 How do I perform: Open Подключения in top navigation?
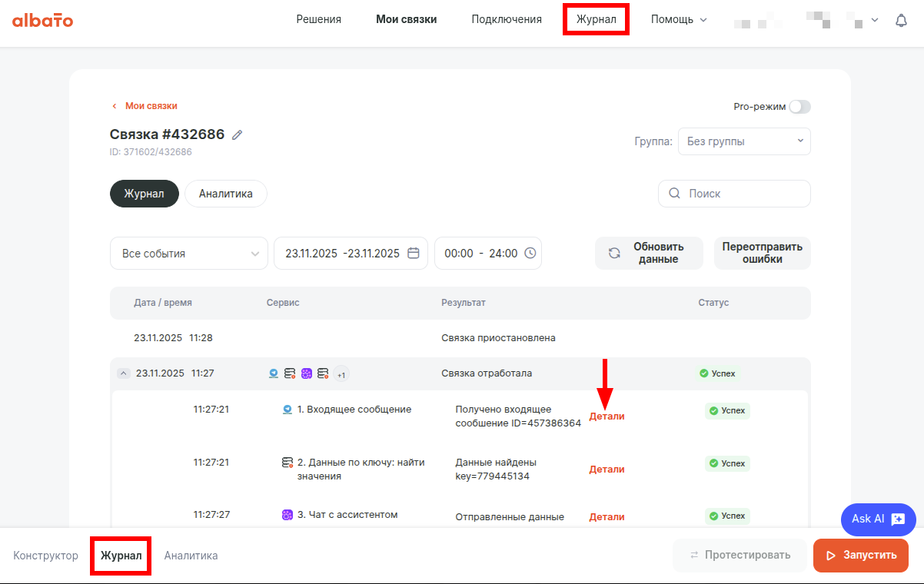pyautogui.click(x=507, y=20)
